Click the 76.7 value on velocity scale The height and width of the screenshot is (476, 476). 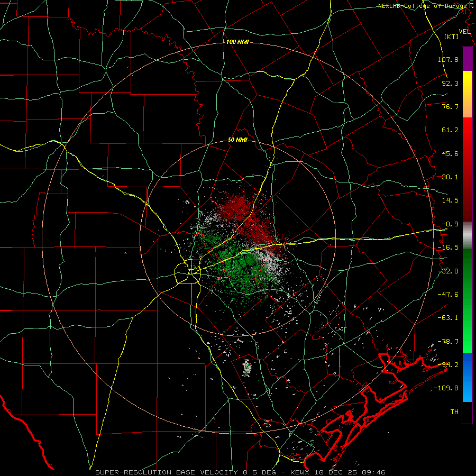click(450, 106)
